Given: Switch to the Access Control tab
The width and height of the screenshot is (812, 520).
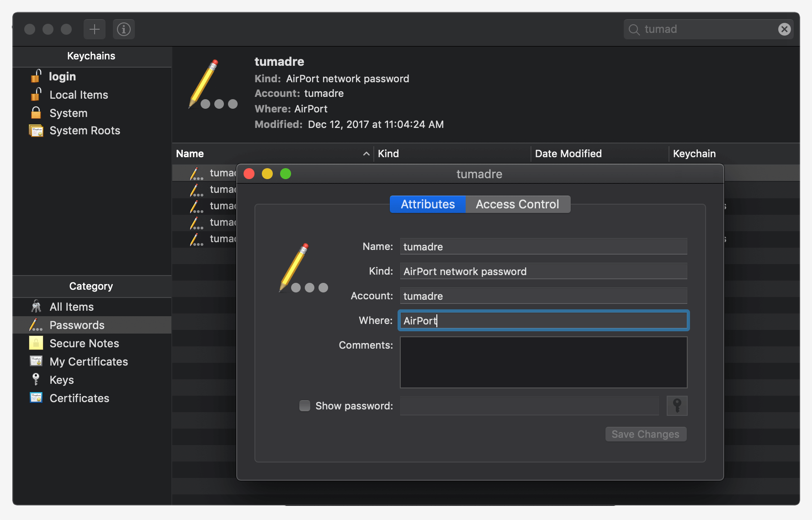Looking at the screenshot, I should (x=517, y=204).
